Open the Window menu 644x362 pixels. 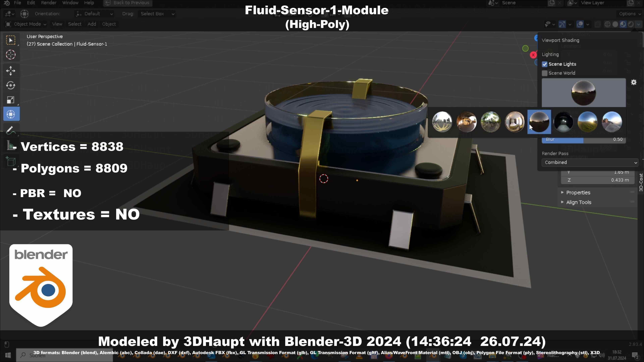click(70, 3)
